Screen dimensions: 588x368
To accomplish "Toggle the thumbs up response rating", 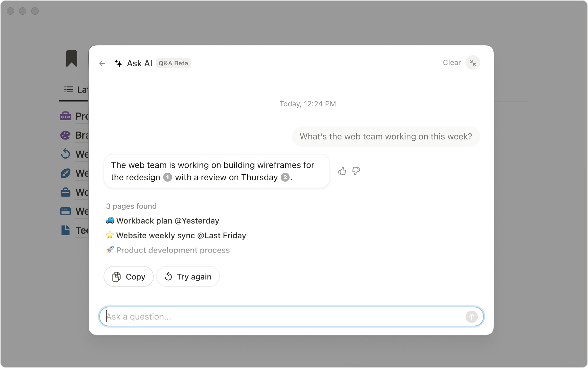I will [x=342, y=171].
